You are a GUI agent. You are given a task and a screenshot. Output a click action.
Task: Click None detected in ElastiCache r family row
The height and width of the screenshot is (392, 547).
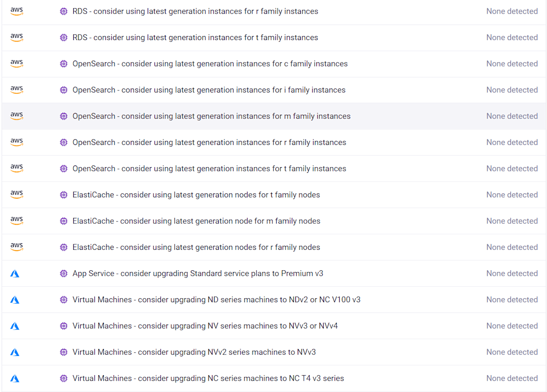click(512, 247)
